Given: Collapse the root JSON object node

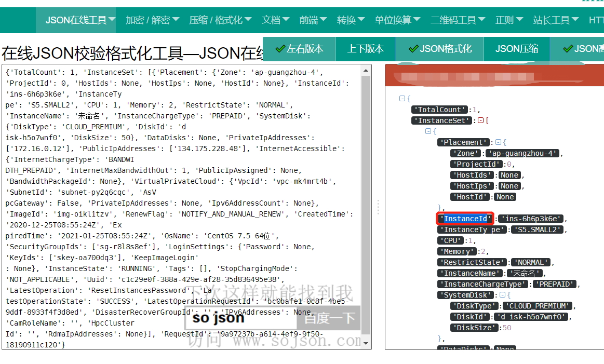Looking at the screenshot, I should [x=402, y=99].
